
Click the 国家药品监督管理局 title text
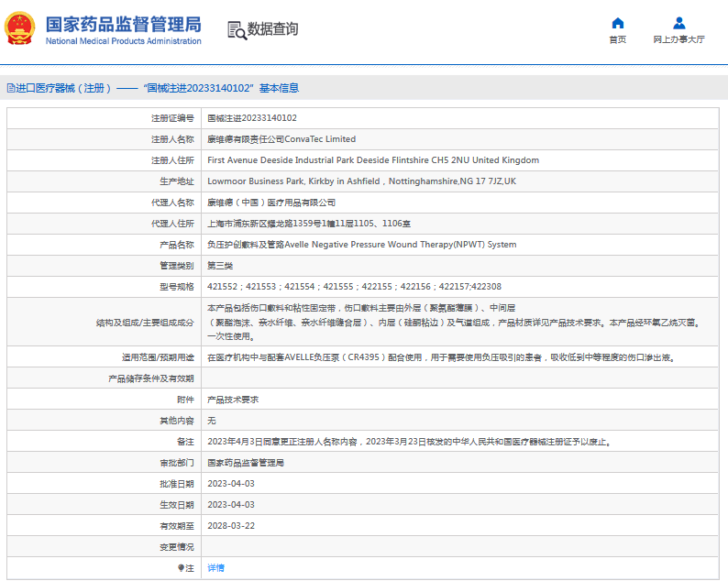(x=124, y=25)
